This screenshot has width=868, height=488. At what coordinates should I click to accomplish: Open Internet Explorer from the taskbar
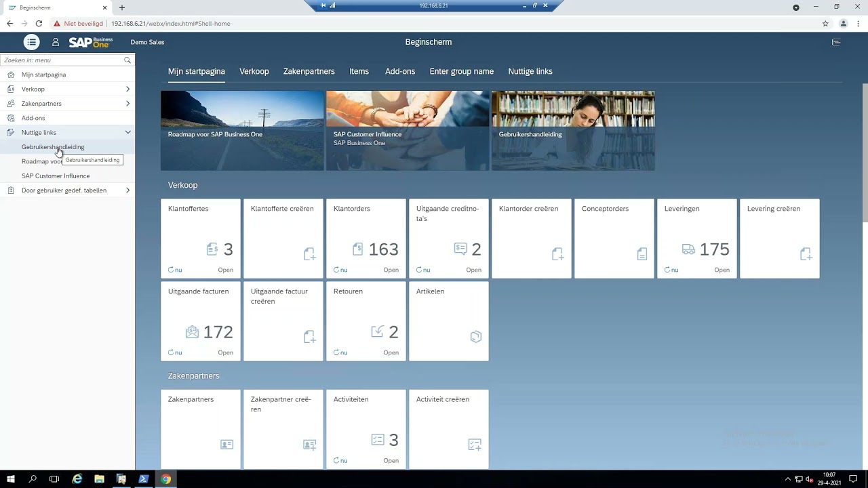click(77, 479)
